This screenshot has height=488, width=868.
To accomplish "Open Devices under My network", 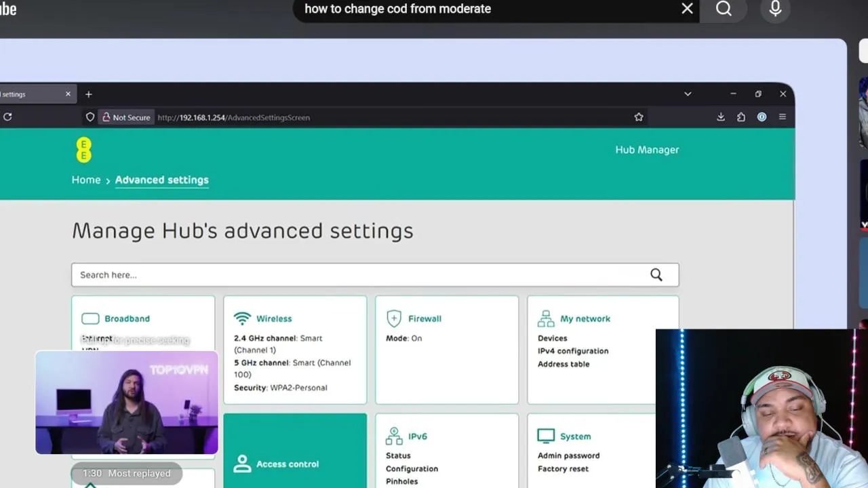I will point(553,338).
